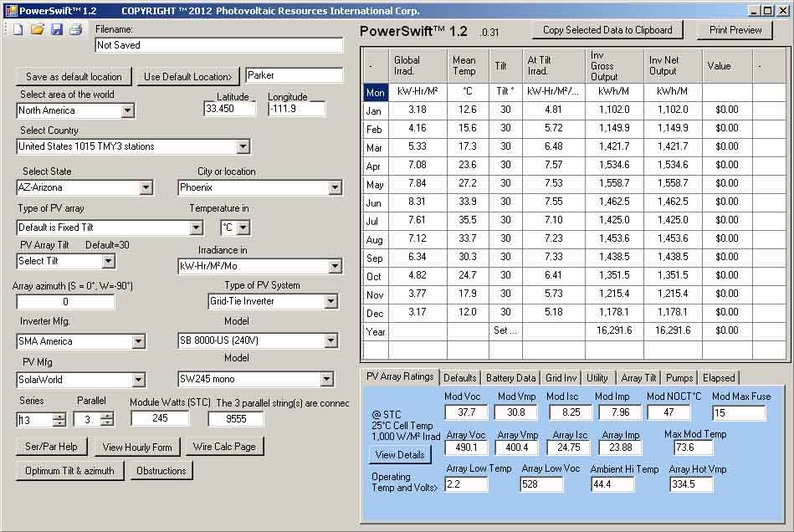Image resolution: width=794 pixels, height=532 pixels.
Task: Expand the Select Country dropdown
Action: 243,146
